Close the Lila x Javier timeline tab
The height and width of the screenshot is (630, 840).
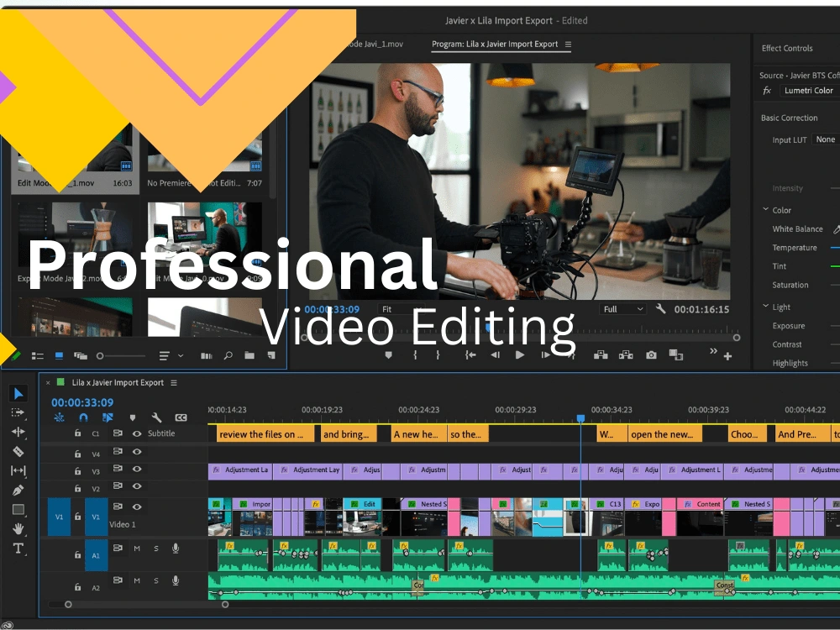click(48, 382)
